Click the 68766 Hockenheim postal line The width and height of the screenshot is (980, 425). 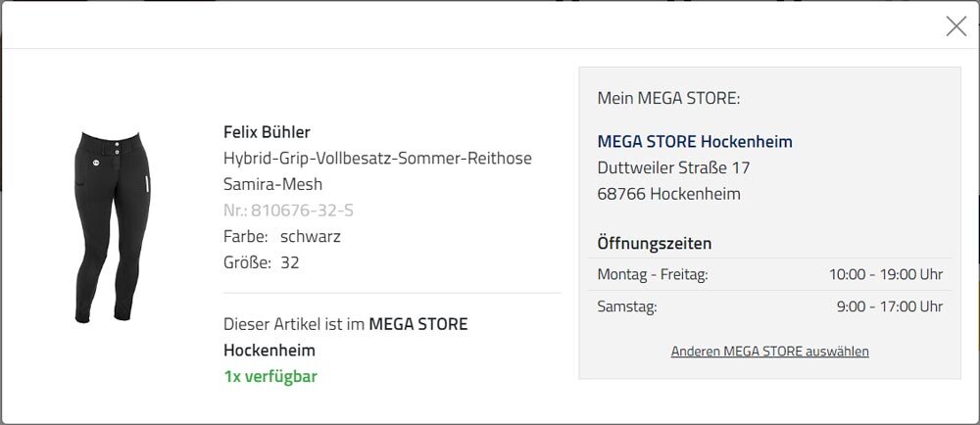point(668,194)
